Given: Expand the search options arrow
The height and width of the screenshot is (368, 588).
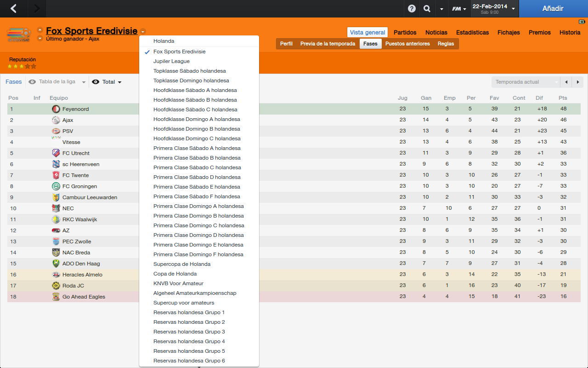Looking at the screenshot, I should click(441, 9).
